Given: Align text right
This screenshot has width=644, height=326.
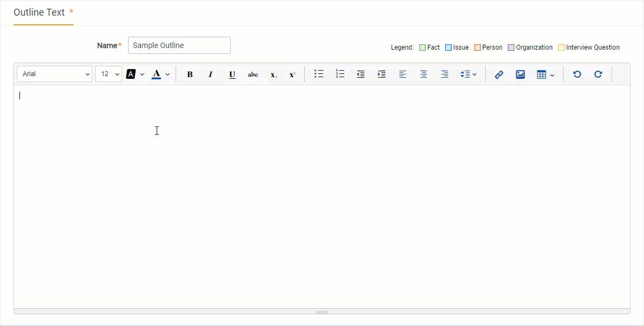Looking at the screenshot, I should (x=445, y=74).
